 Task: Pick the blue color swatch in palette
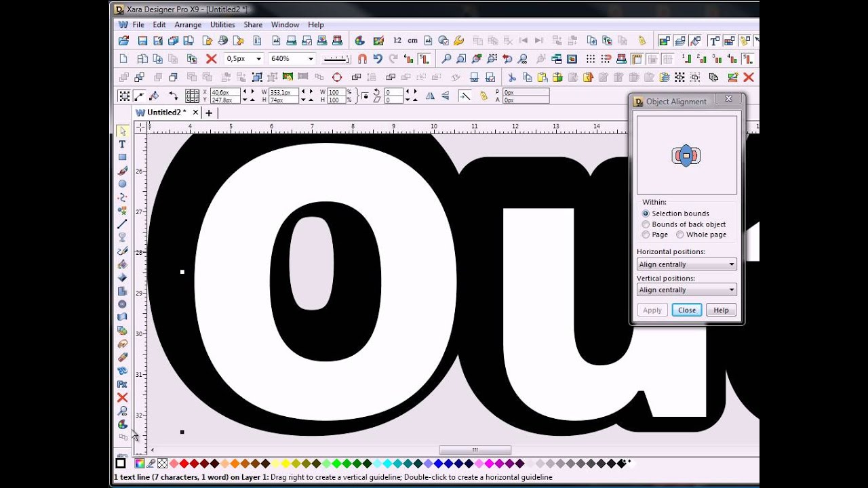[x=439, y=464]
